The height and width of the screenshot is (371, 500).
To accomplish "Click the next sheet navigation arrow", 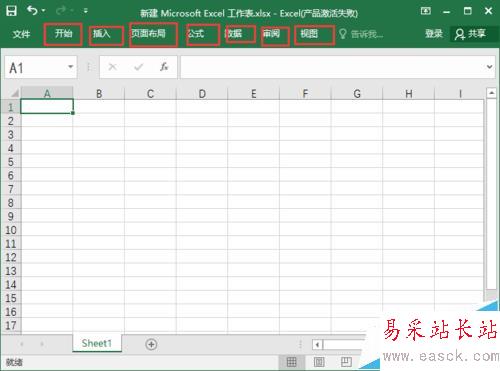I will [x=42, y=344].
